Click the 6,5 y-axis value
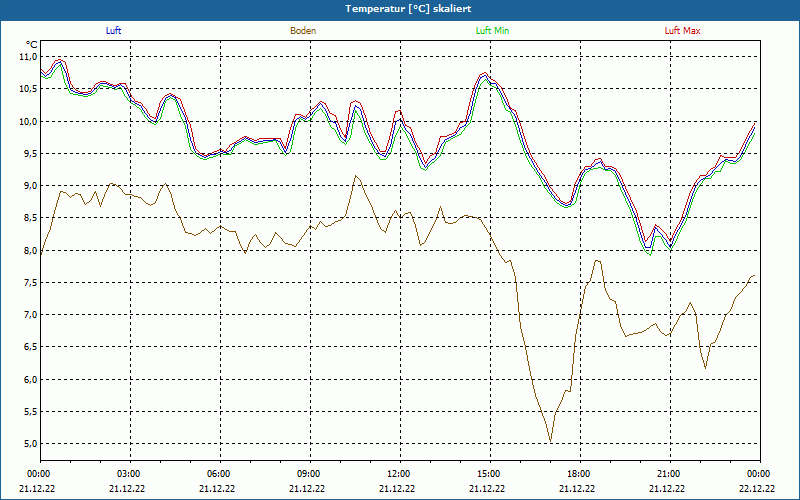The image size is (800, 500). pos(30,347)
